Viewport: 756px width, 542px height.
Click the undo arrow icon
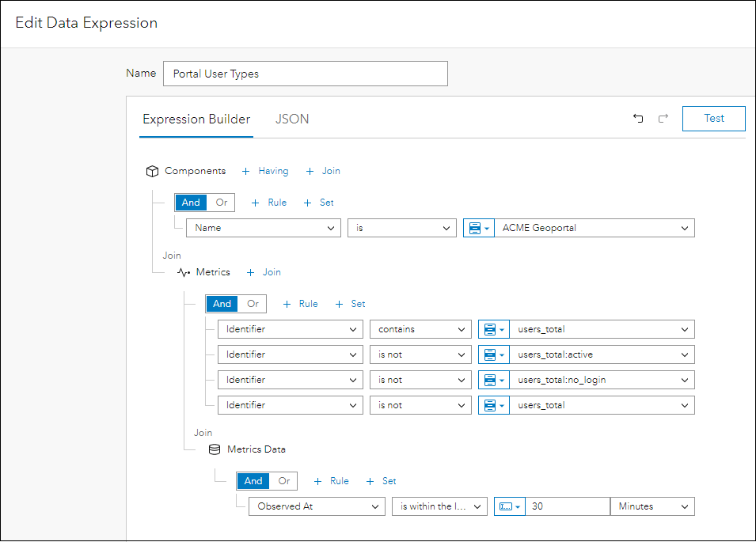pos(638,119)
